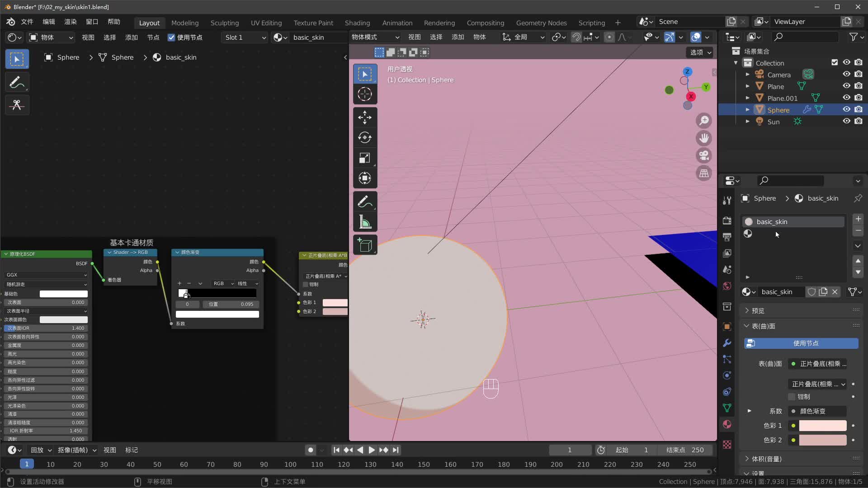868x488 pixels.
Task: Select node editor Annotate tool
Action: tap(17, 82)
